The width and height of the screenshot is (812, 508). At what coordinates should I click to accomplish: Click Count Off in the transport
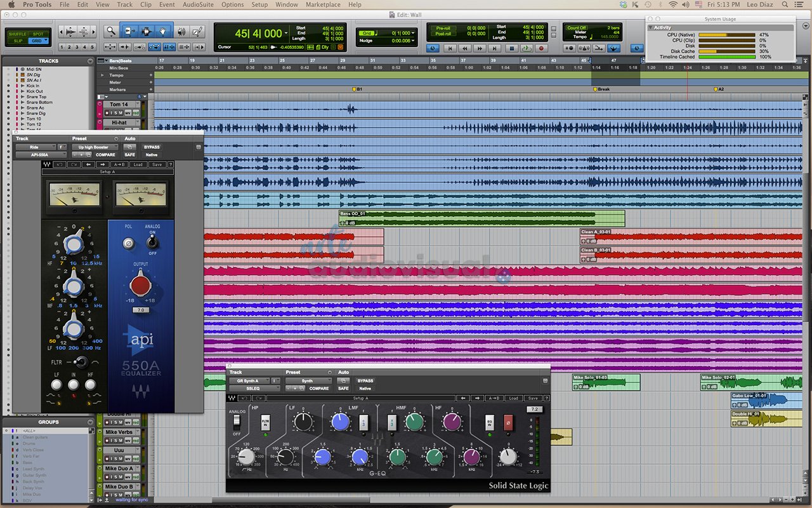click(577, 28)
